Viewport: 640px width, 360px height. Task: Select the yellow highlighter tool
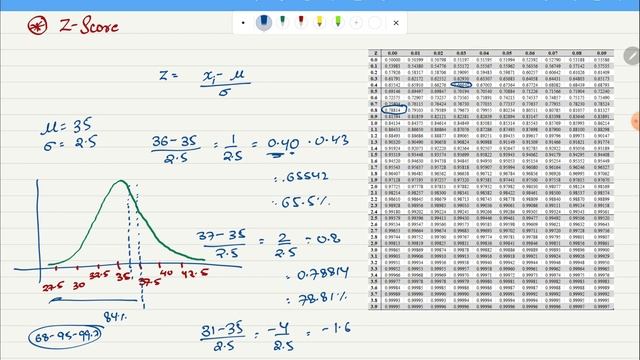click(320, 22)
